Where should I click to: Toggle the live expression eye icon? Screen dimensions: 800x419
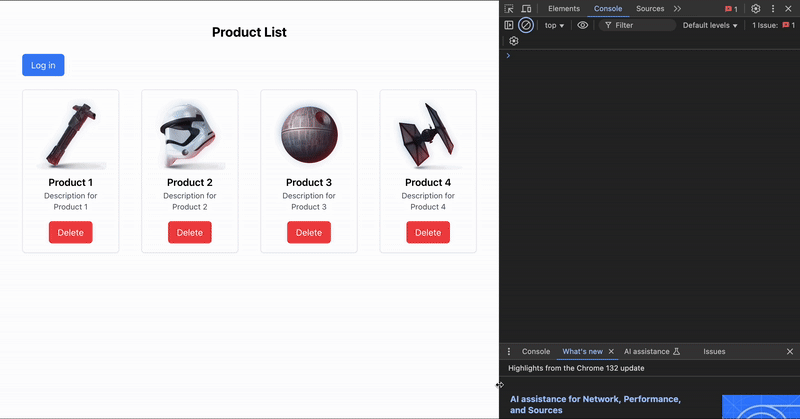(583, 25)
